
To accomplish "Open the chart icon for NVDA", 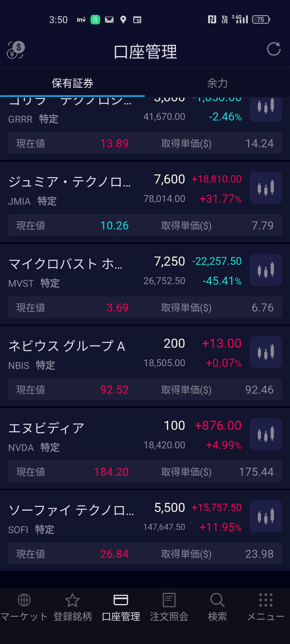I will point(266,434).
